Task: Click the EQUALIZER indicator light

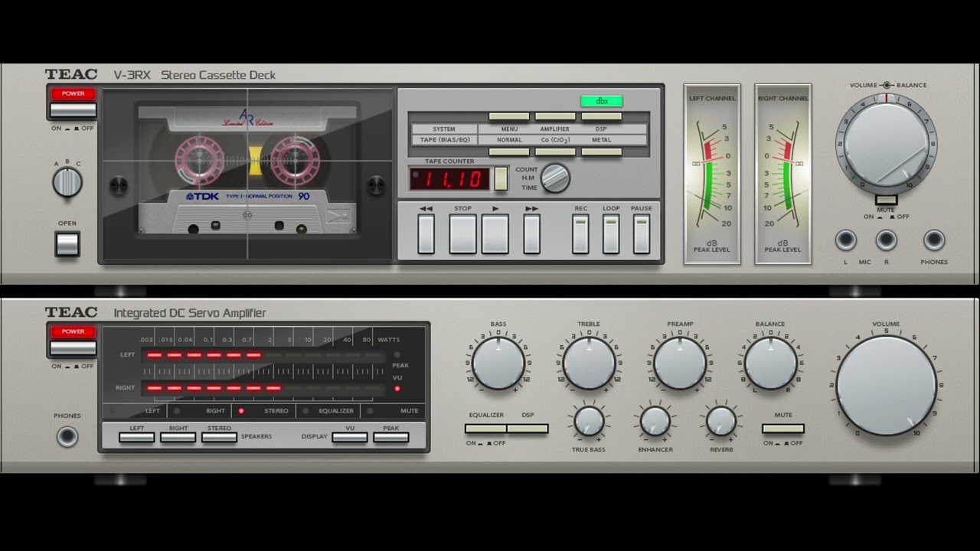Action: tap(305, 411)
